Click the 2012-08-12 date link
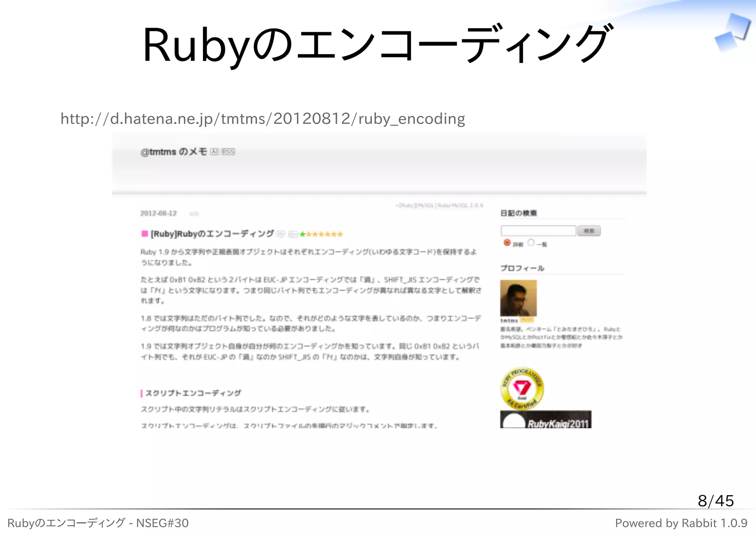 click(x=159, y=213)
